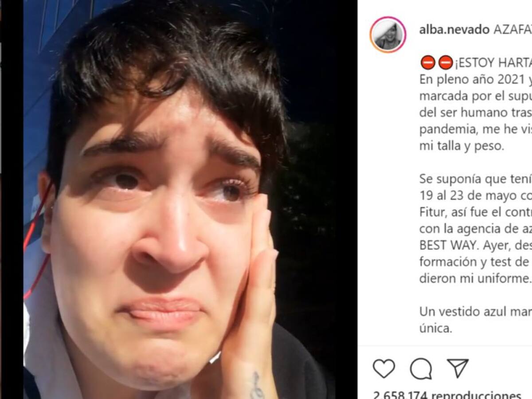532x399 pixels.
Task: Click the 'dieron mi uniforme.' caption line
Action: [x=475, y=278]
